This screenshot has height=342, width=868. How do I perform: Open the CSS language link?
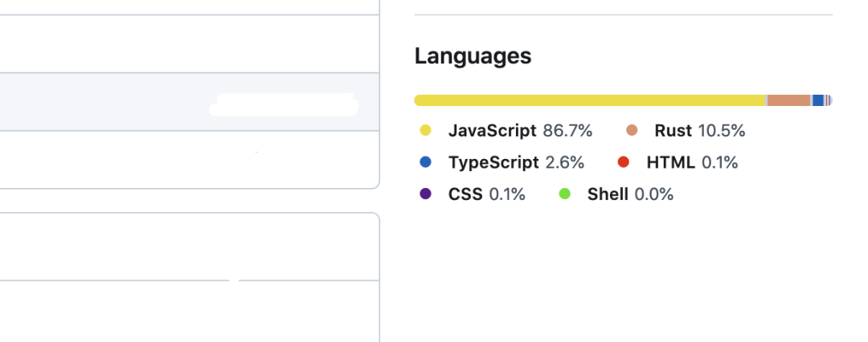(x=465, y=194)
